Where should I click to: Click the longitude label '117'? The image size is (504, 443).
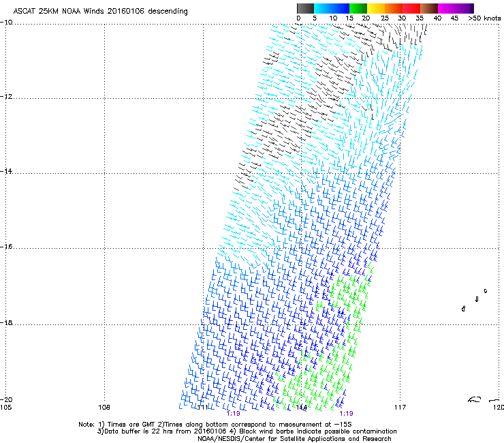coord(400,408)
